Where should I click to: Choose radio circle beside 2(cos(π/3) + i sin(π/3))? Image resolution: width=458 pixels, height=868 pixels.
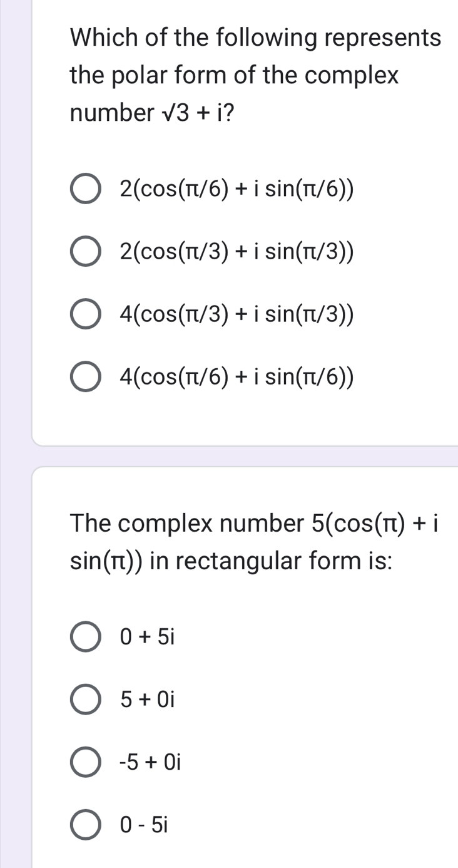coord(85,252)
